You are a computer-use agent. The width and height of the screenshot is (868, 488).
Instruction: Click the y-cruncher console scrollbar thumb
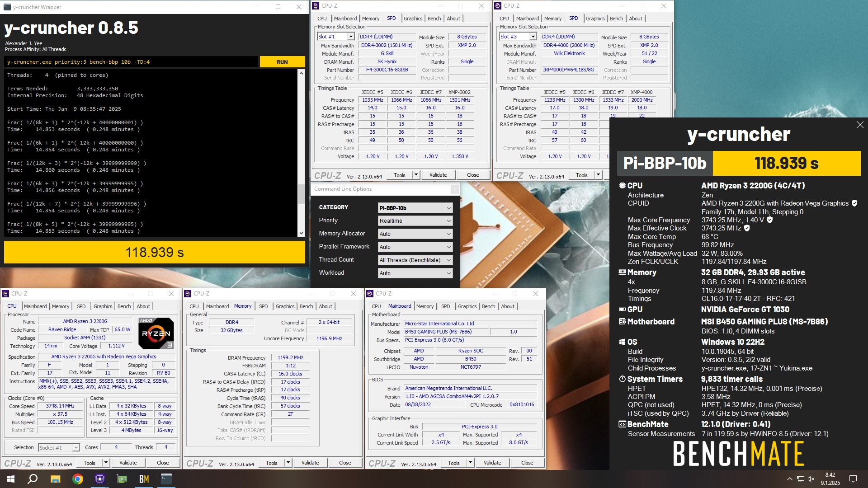point(301,194)
